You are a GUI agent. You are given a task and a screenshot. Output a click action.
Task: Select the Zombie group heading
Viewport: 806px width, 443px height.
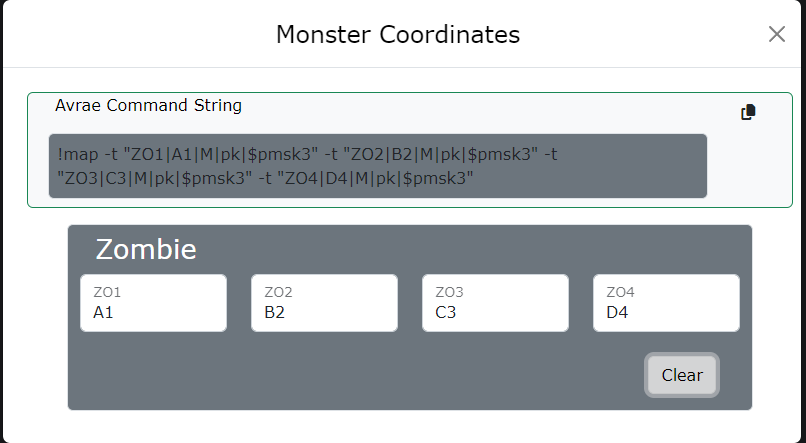point(146,250)
